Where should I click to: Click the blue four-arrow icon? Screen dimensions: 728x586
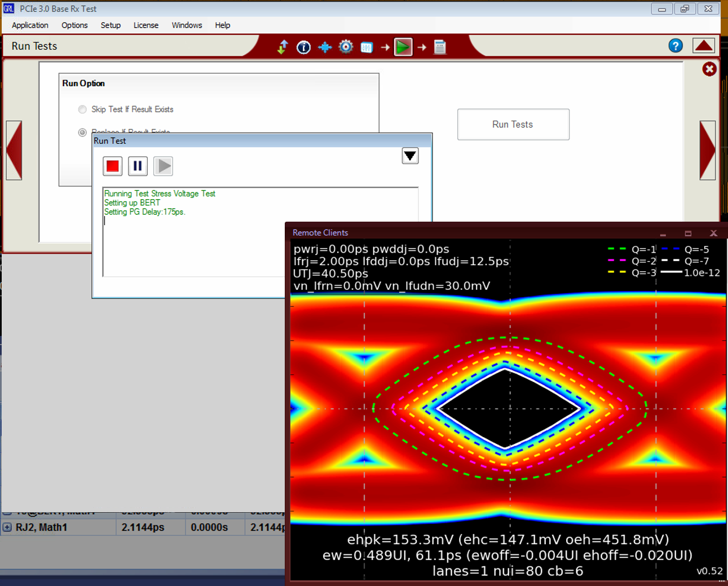click(325, 47)
